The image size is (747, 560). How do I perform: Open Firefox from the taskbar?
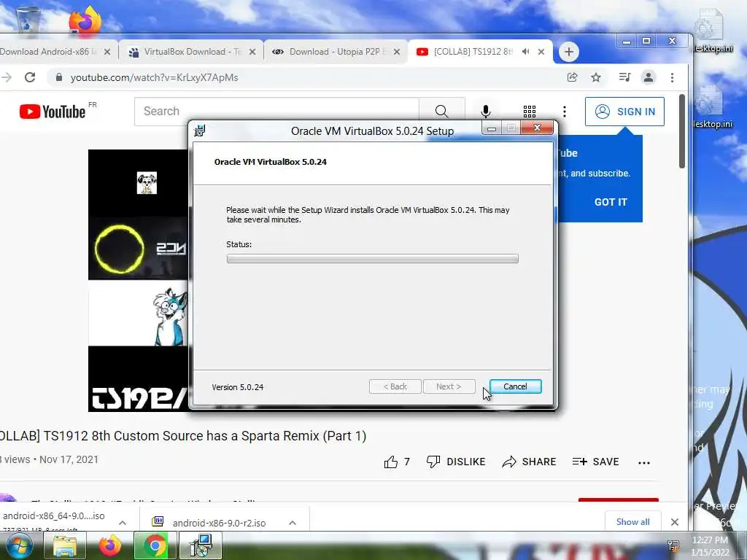tap(109, 545)
